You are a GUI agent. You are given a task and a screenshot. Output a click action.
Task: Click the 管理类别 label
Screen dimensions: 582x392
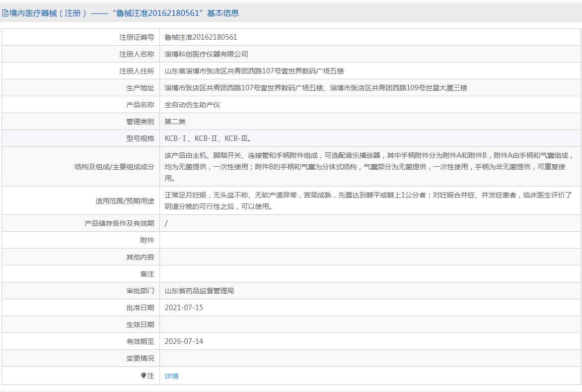click(140, 122)
